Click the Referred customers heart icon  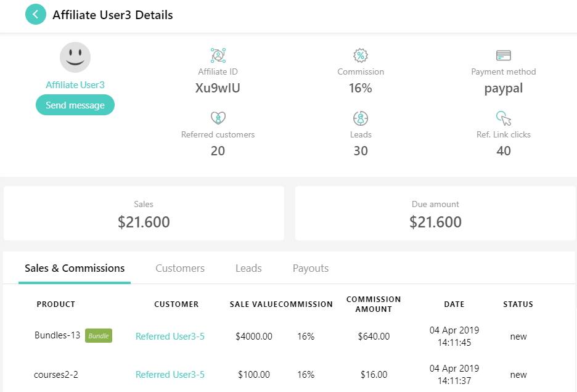[218, 118]
